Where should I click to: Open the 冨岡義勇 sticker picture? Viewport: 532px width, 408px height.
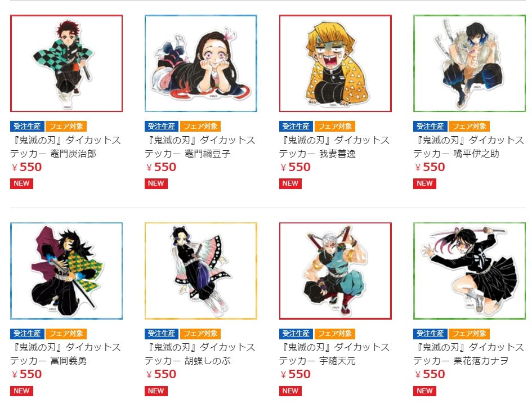click(66, 271)
